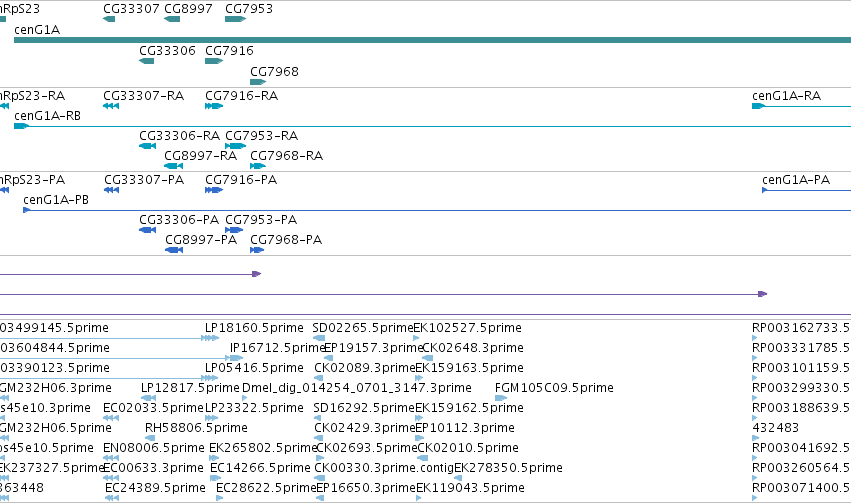The image size is (851, 503).
Task: Click the CG33307-RA transcript glyph
Action: tap(111, 106)
